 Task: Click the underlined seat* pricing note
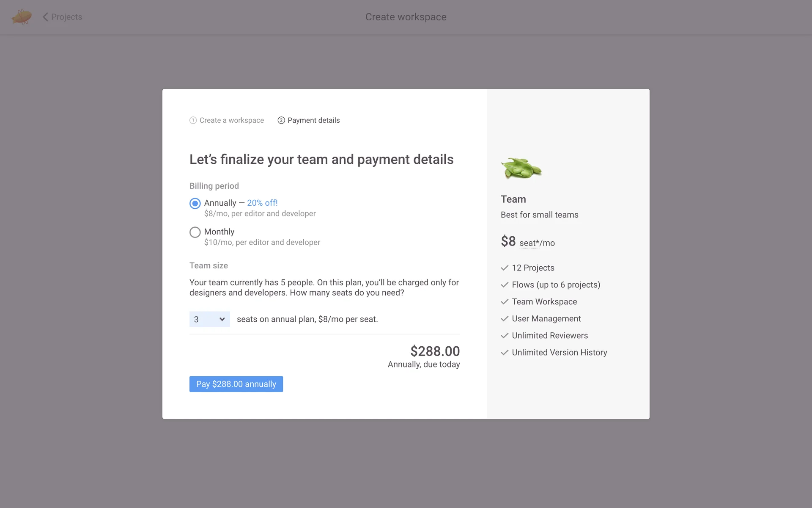click(529, 243)
